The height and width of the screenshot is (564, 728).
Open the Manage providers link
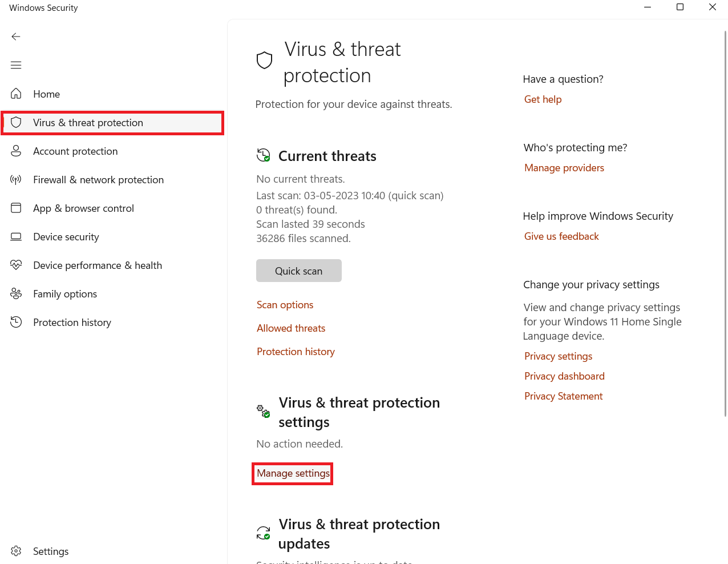pyautogui.click(x=564, y=168)
